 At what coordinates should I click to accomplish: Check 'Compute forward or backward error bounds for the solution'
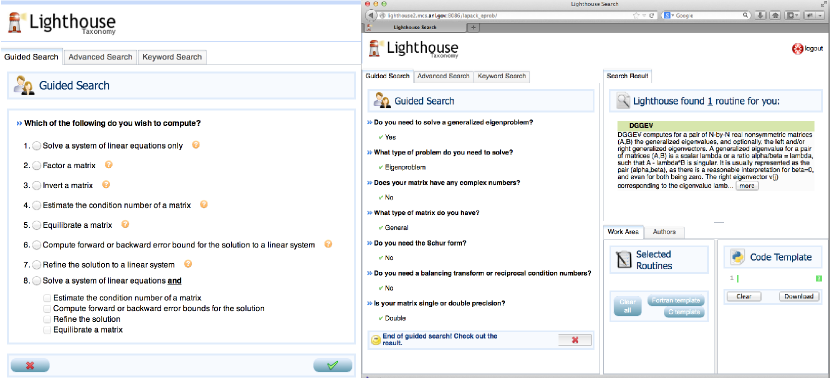(47, 308)
